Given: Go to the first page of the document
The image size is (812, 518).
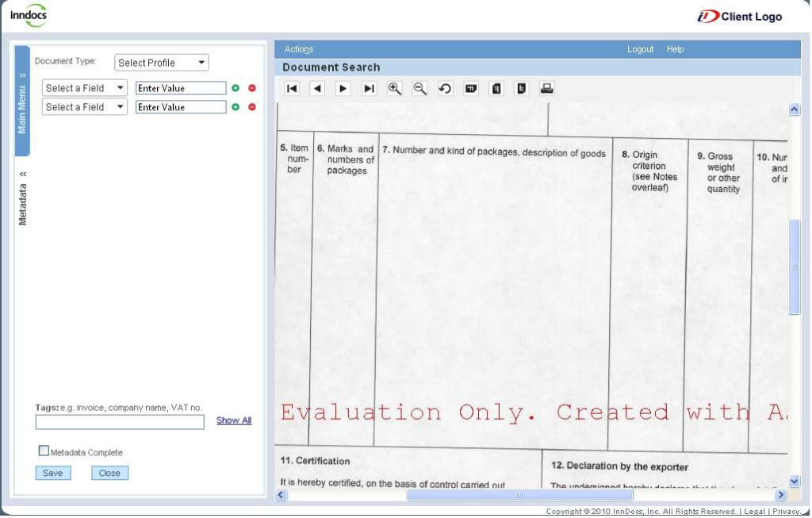Looking at the screenshot, I should [292, 89].
